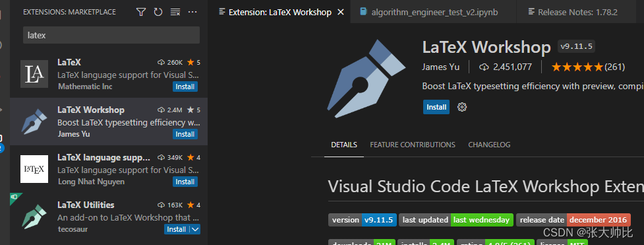Screen dimensions: 644x245
Task: Open the DETAILS tab
Action: [344, 145]
